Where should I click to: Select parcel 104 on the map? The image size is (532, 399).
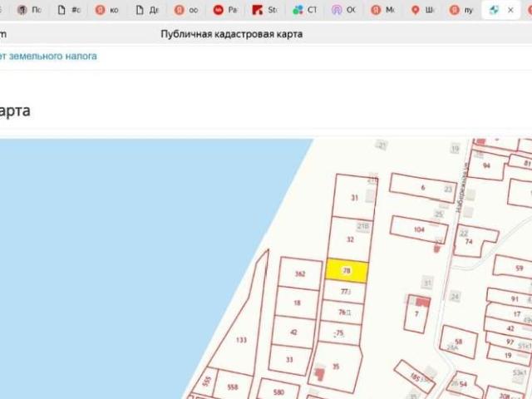(419, 229)
